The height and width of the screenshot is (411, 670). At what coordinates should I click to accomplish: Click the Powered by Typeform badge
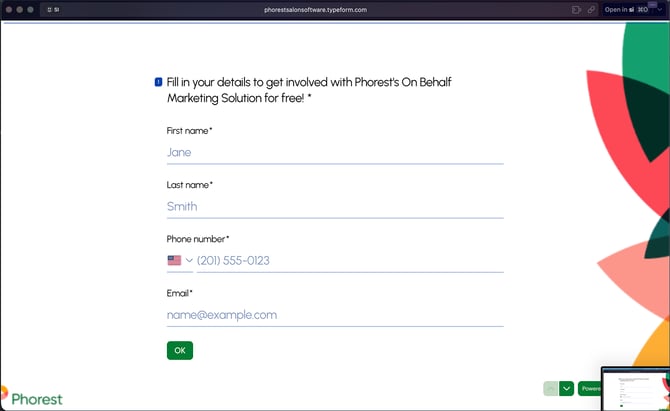click(x=590, y=388)
